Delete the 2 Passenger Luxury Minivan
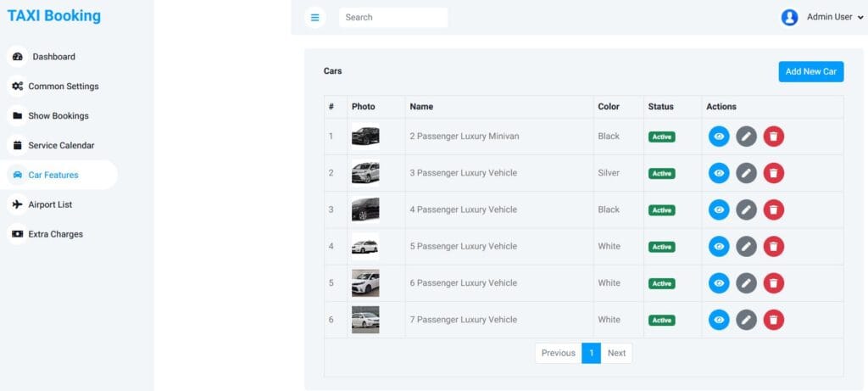The height and width of the screenshot is (391, 868). pyautogui.click(x=773, y=137)
